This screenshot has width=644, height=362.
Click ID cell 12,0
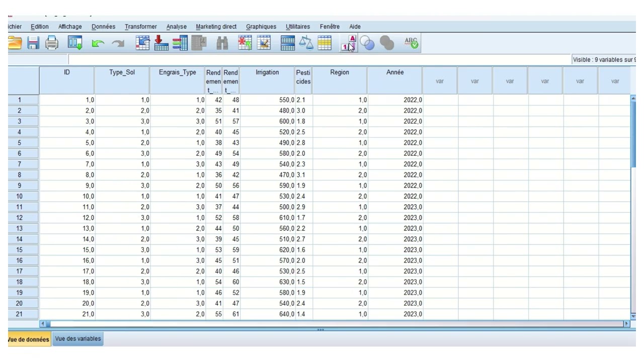point(67,218)
